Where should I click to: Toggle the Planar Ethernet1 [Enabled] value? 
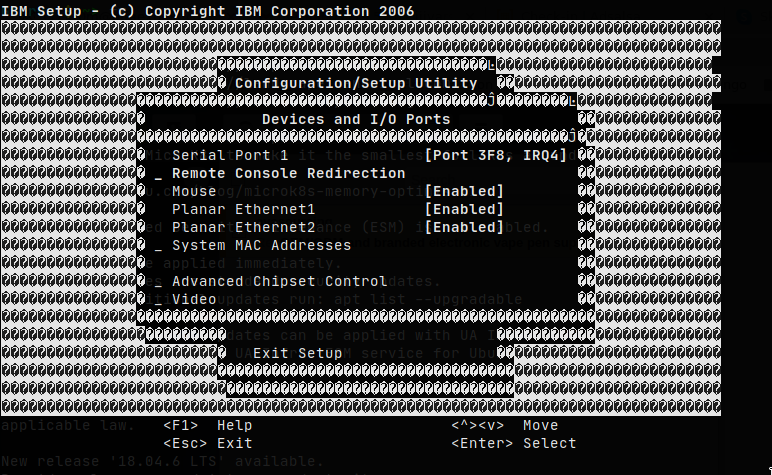(x=464, y=209)
